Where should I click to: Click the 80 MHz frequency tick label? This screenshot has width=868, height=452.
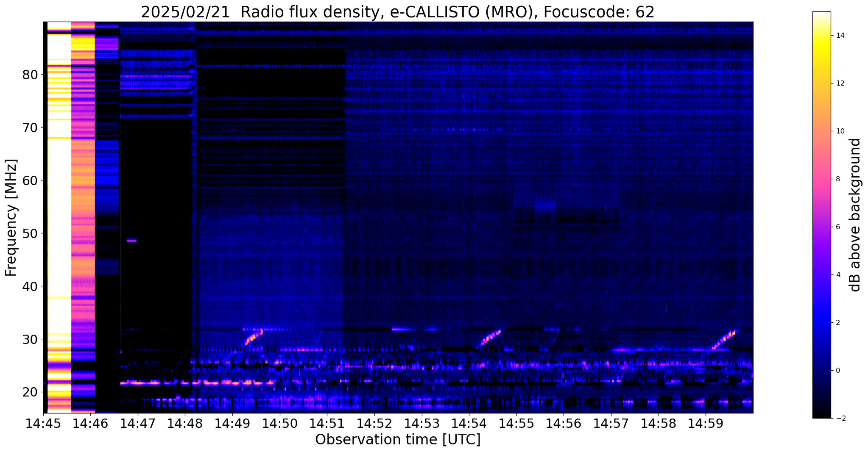[30, 75]
